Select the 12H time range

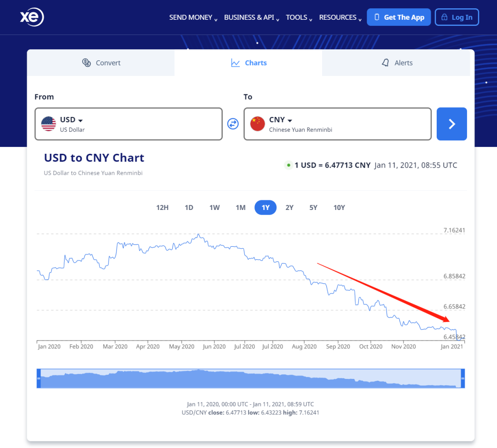pyautogui.click(x=162, y=208)
